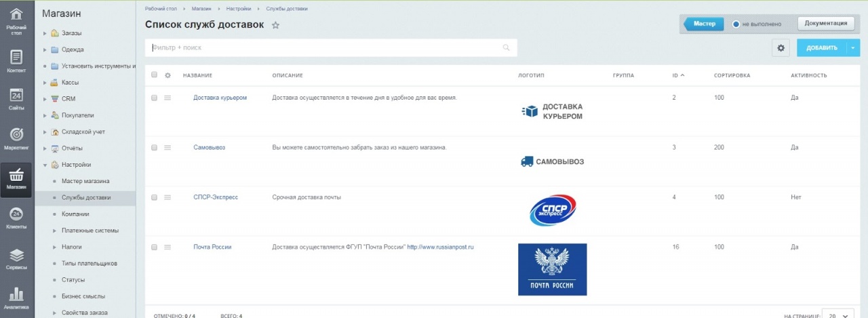Open list settings gear button
Viewport: 868px width, 318px height.
pyautogui.click(x=781, y=47)
